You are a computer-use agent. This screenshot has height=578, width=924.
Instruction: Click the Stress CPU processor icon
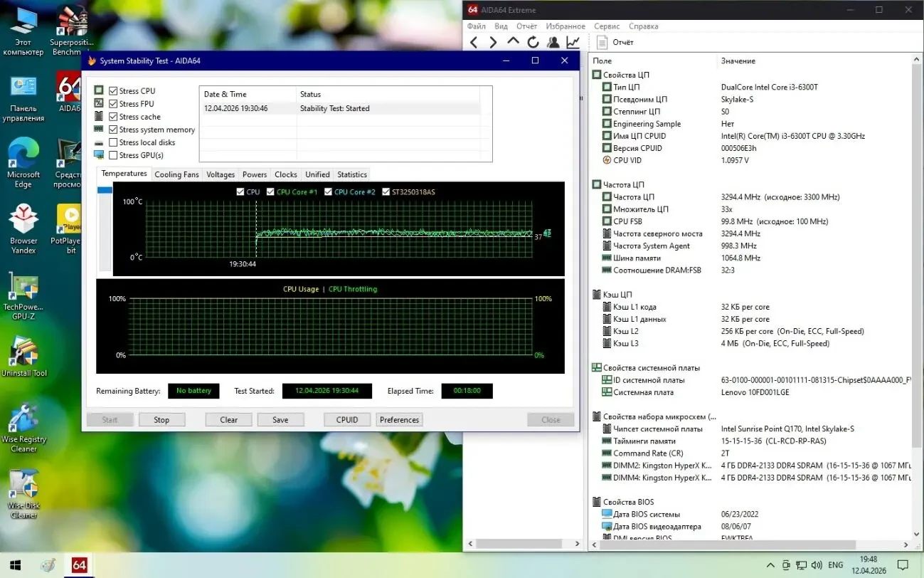click(x=97, y=90)
